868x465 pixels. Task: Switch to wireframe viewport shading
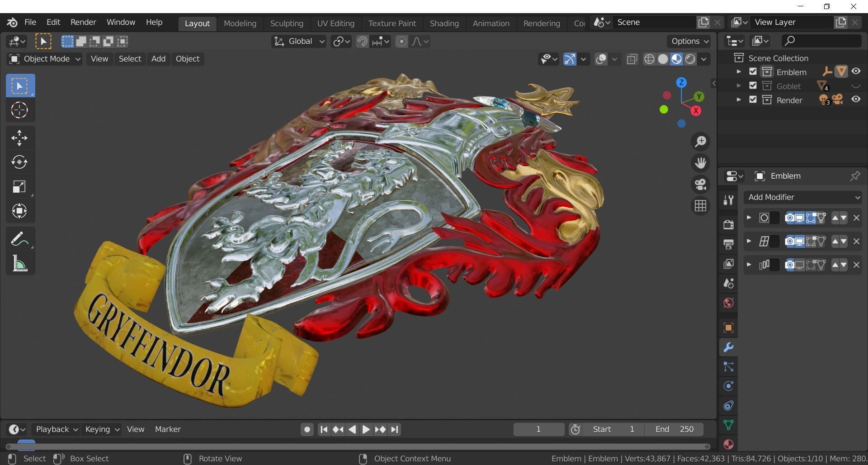click(x=649, y=59)
